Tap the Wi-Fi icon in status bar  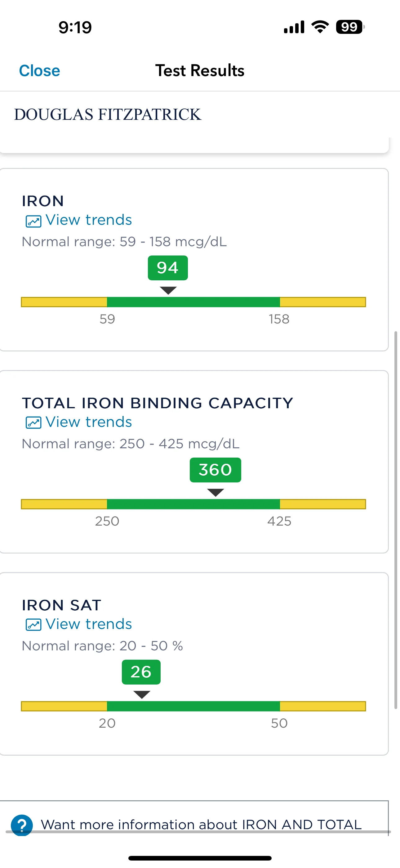(x=320, y=27)
